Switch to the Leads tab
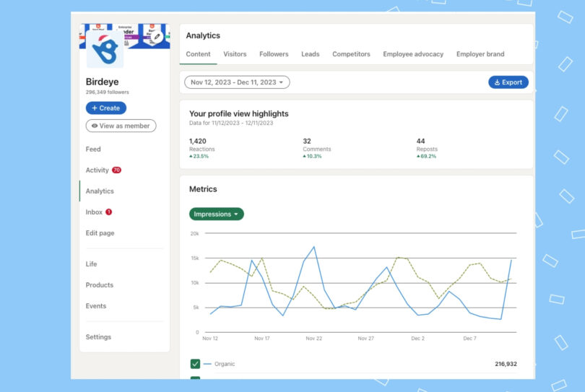This screenshot has width=585, height=392. coord(311,54)
